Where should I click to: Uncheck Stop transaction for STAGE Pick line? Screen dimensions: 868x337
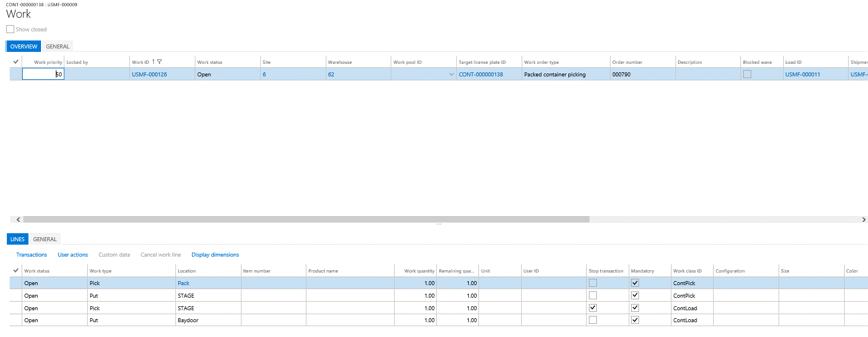[592, 308]
